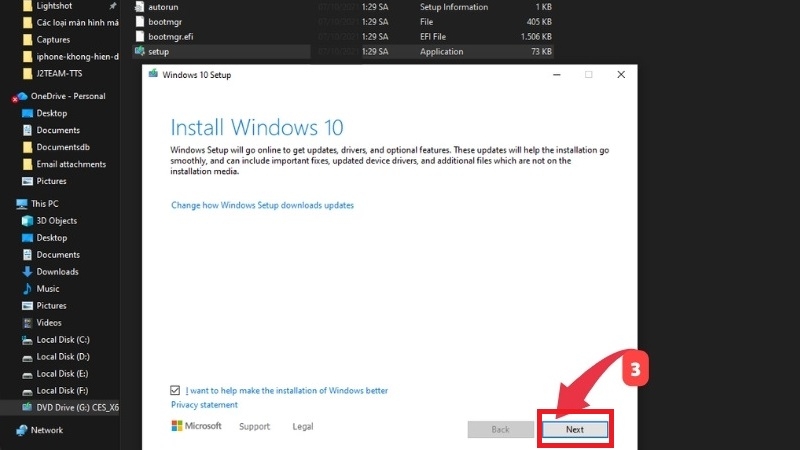Select the bootmgr.efi file row
The image size is (800, 450).
point(170,36)
